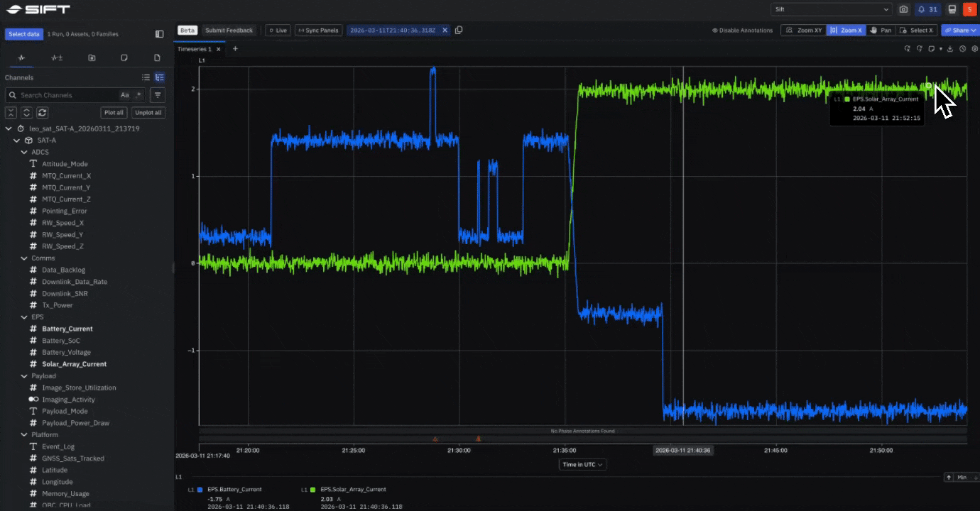Open the channel filter icon beside search

point(157,94)
